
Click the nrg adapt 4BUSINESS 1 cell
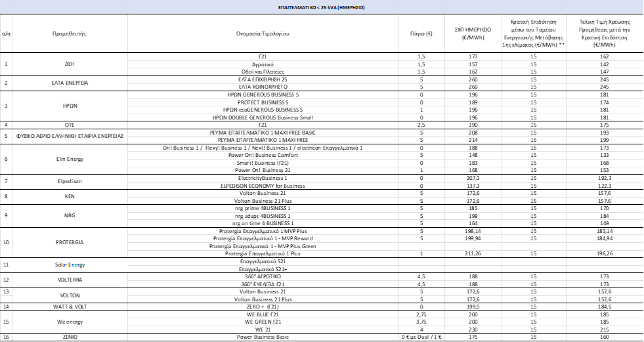pyautogui.click(x=263, y=216)
